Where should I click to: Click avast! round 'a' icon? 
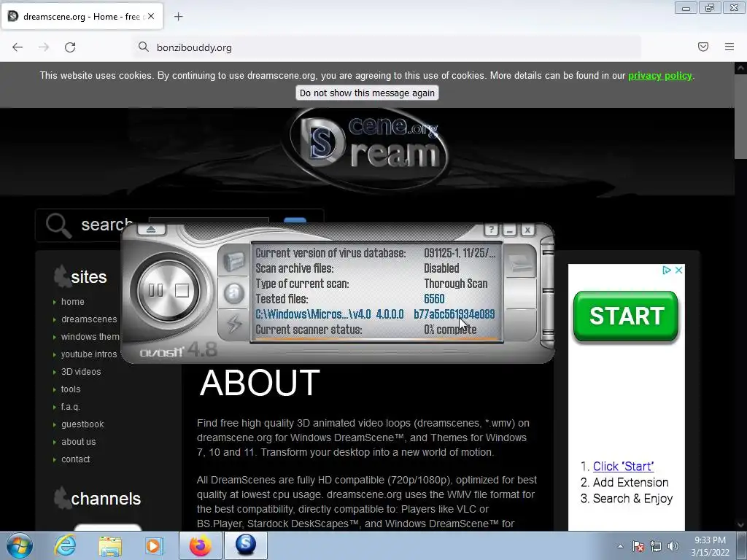[233, 293]
